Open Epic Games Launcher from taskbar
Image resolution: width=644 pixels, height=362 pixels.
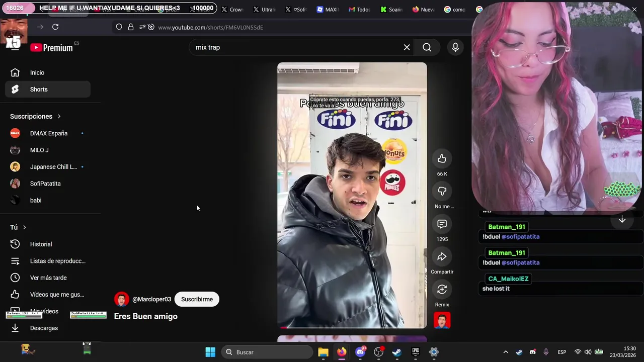[416, 352]
